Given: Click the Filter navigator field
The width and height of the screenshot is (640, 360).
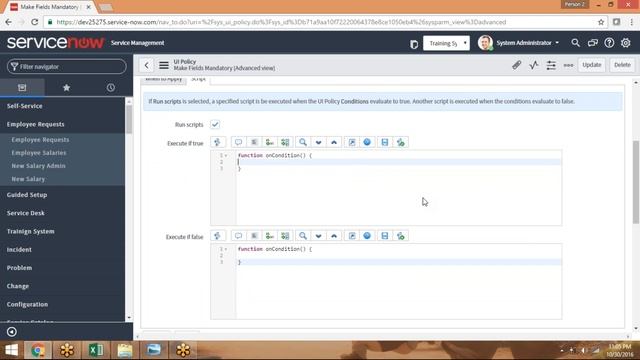Looking at the screenshot, I should pyautogui.click(x=67, y=67).
